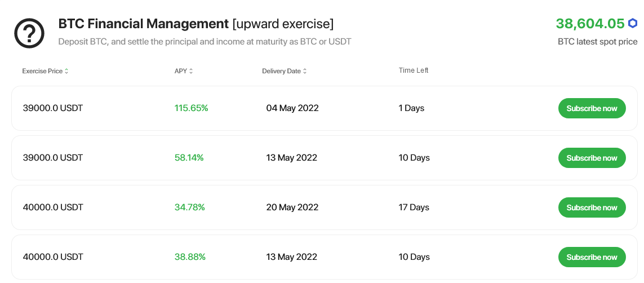644x283 pixels.
Task: Click the BTC latest spot price label
Action: click(x=598, y=42)
